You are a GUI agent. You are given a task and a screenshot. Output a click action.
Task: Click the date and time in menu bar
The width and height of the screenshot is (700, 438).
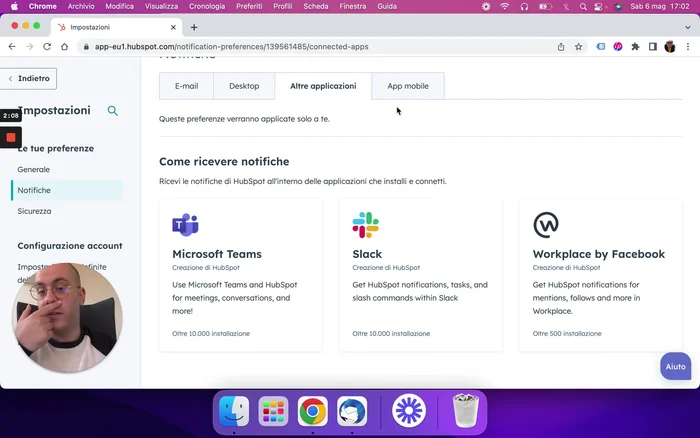click(x=660, y=7)
